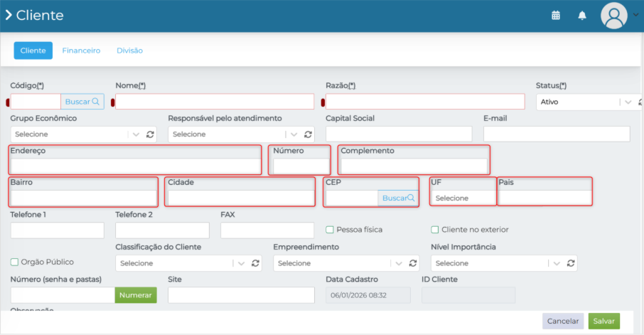Refresh the Nível Importância list
This screenshot has width=644, height=335.
point(571,263)
